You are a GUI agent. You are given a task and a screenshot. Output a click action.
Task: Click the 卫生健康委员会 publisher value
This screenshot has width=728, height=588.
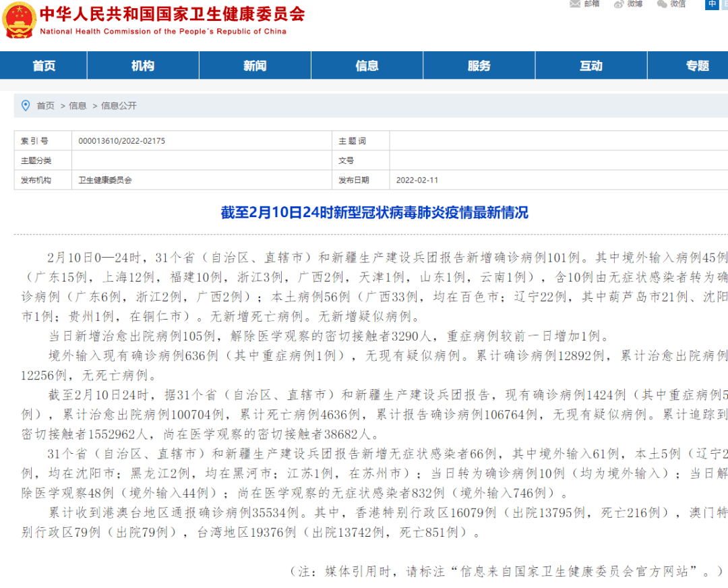tap(105, 180)
